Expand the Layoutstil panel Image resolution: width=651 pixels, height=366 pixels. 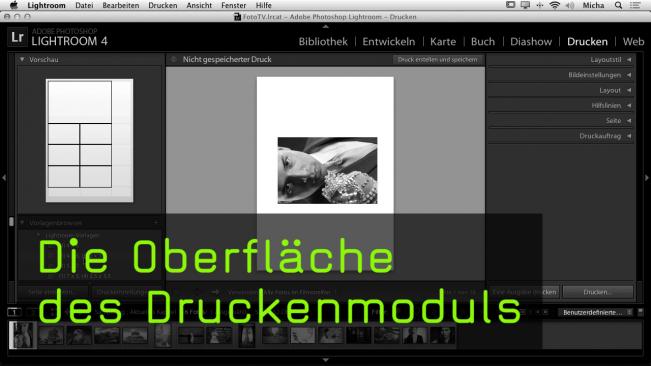click(629, 60)
